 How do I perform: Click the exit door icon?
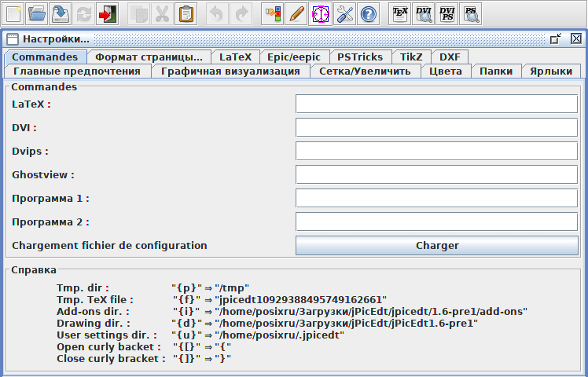point(107,14)
